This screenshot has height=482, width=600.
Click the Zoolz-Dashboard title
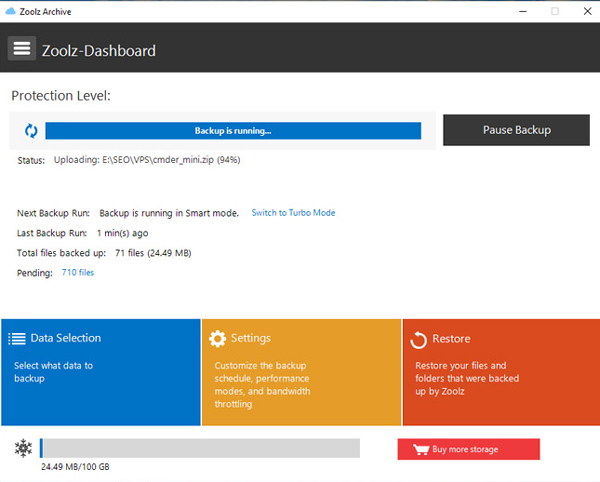click(99, 50)
